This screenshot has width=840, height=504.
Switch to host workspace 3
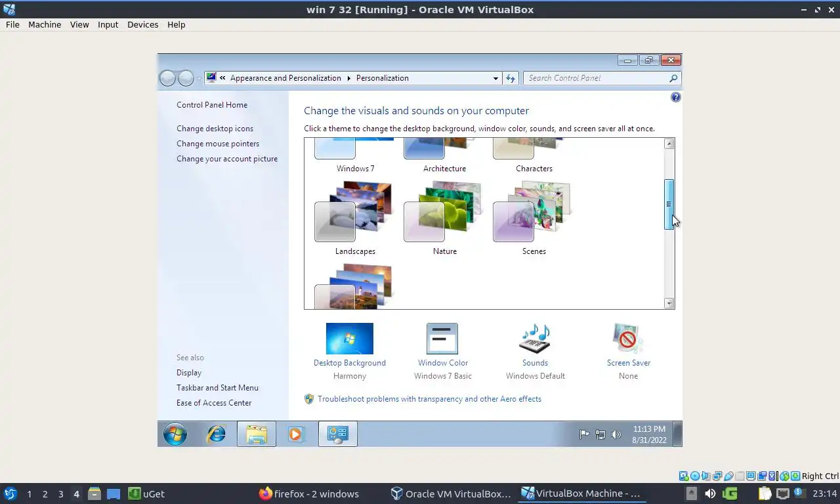(x=60, y=493)
